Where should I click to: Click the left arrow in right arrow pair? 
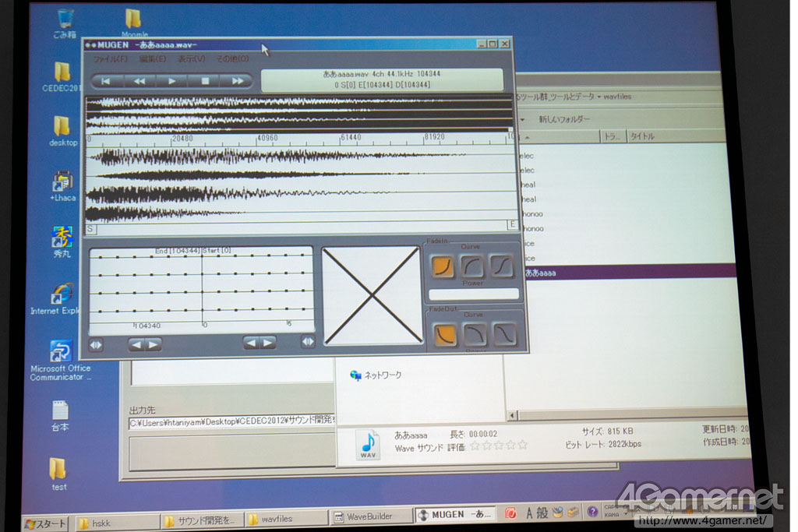click(x=251, y=343)
